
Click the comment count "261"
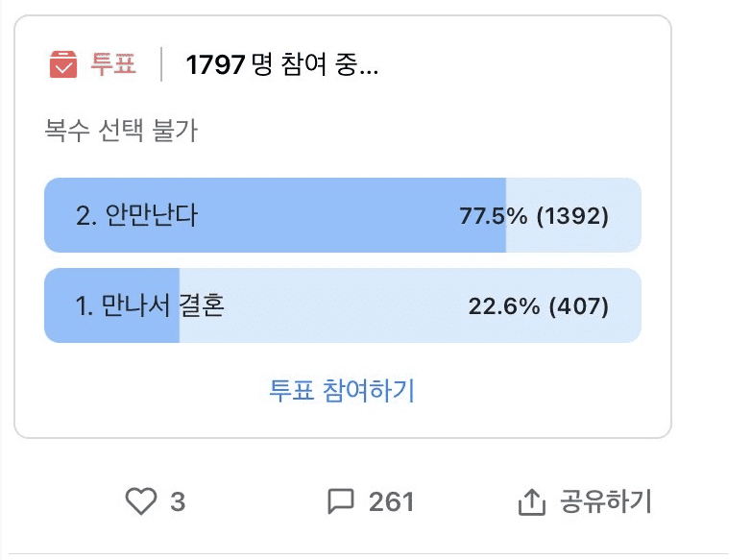[x=391, y=501]
